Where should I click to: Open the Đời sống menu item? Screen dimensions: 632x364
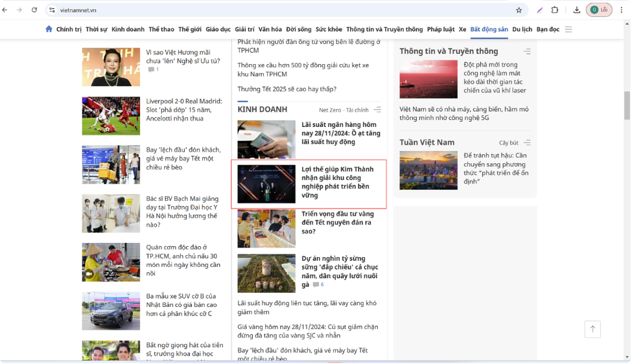tap(299, 29)
